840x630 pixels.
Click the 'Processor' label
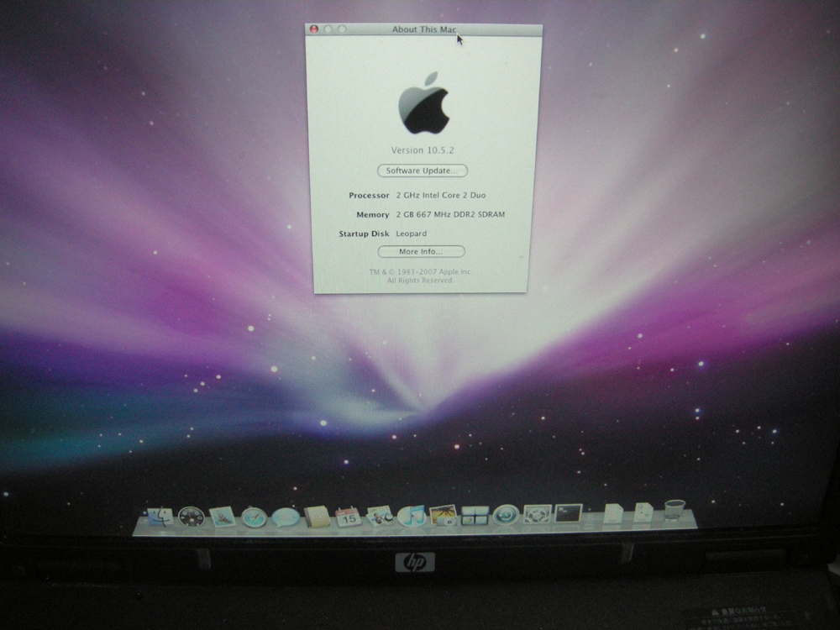click(369, 196)
